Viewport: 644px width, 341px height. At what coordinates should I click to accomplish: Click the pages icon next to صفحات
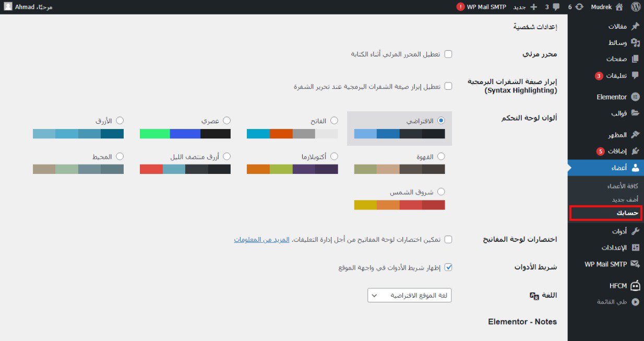click(x=635, y=59)
